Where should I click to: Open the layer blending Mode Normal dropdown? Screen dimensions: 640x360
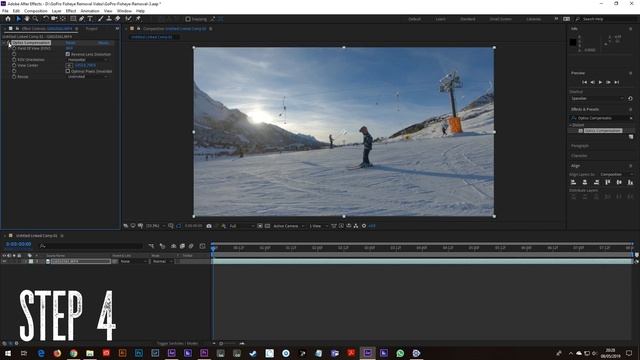click(162, 261)
